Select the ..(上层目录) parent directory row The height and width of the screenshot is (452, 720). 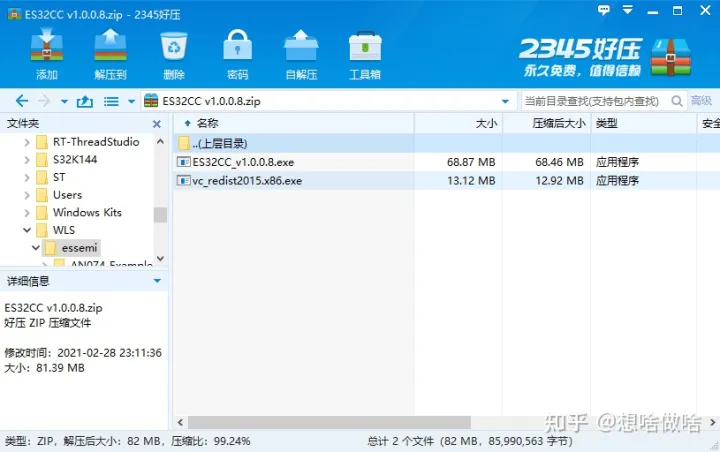pos(446,143)
